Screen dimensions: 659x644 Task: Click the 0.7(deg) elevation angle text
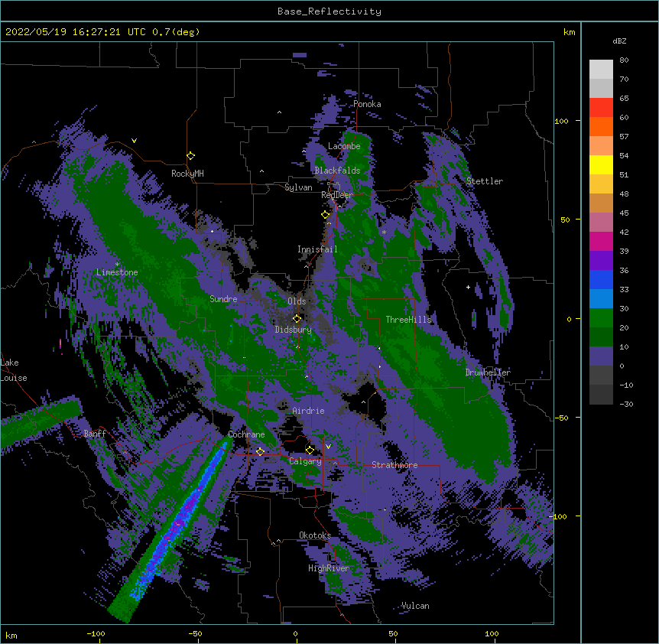[176, 32]
